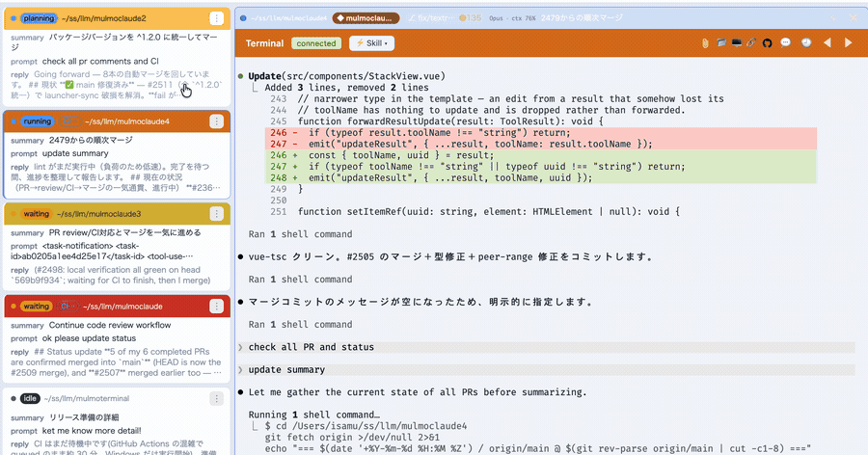This screenshot has width=868, height=455.
Task: Click 'Running 1 shell command…' line
Action: pos(313,415)
